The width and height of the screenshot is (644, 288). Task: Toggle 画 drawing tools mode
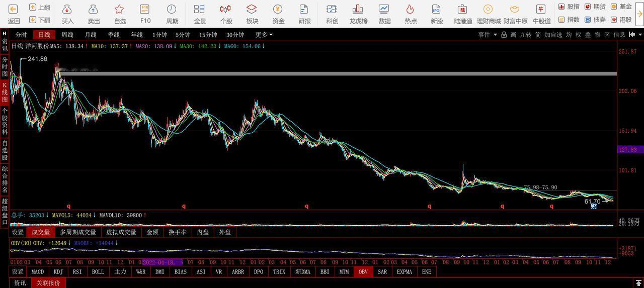click(513, 35)
